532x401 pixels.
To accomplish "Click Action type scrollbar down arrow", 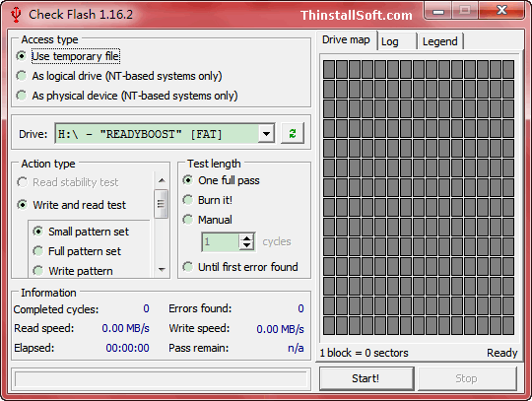I will point(162,270).
